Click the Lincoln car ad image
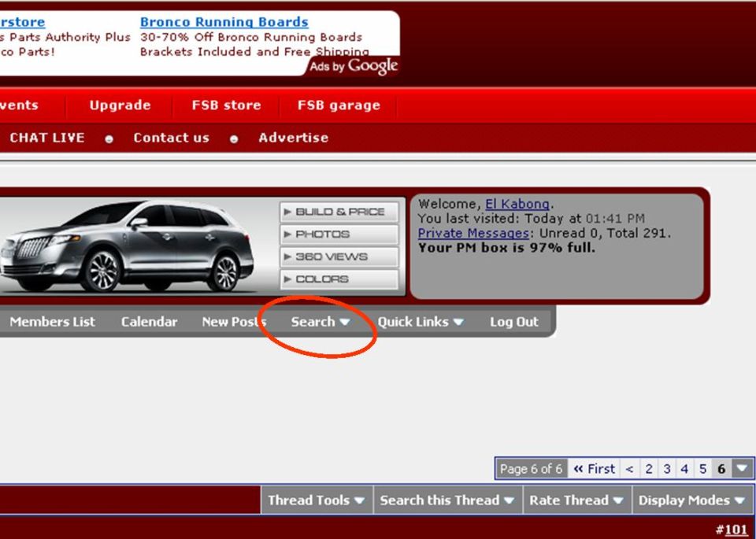Screen dimensions: 756x539 [x=128, y=246]
